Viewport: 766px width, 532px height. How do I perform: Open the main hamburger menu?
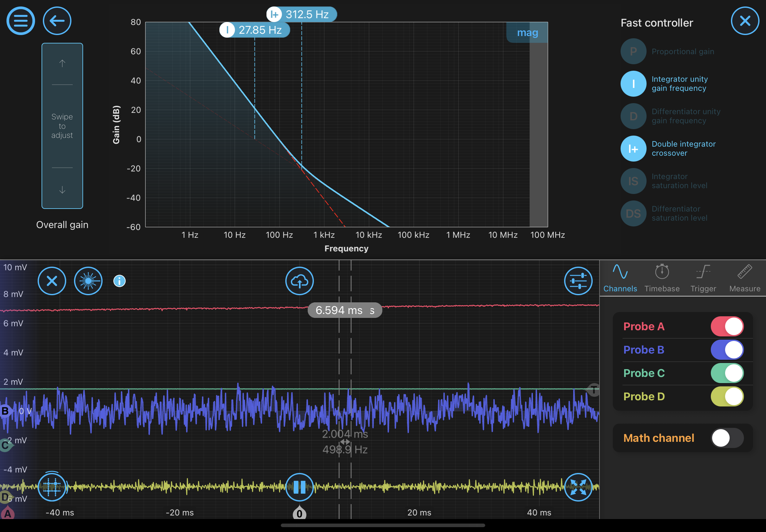point(21,21)
